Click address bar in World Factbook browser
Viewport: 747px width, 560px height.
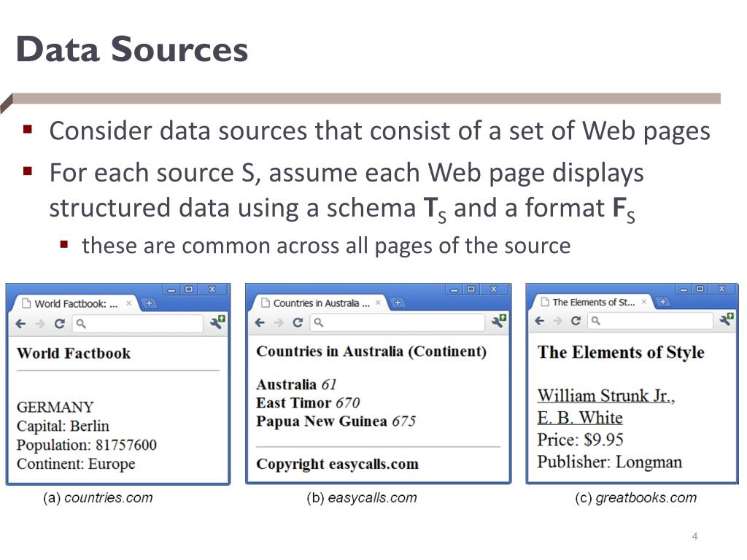[138, 324]
